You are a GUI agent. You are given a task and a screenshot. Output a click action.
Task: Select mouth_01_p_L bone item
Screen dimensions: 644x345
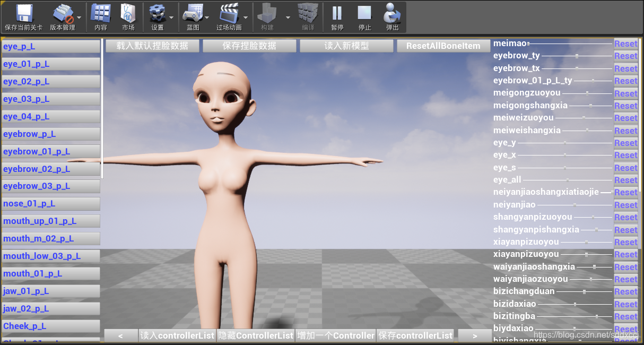pos(51,274)
